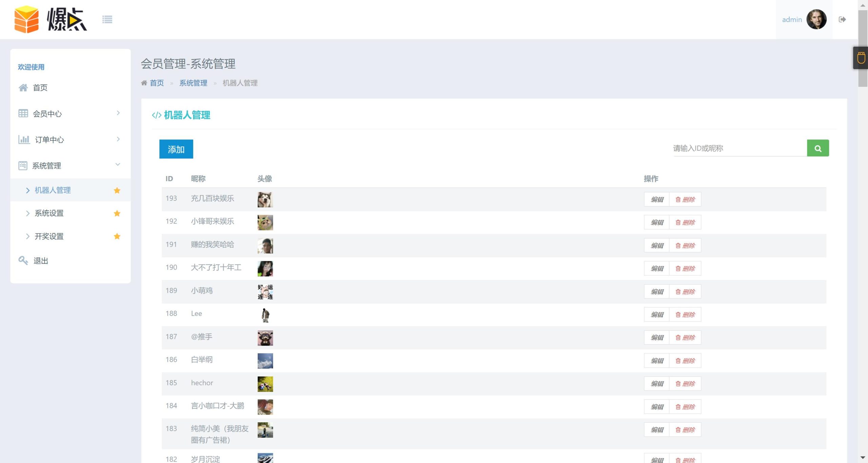Screen dimensions: 868x463
Task: Click the ID or nickname search field
Action: click(x=739, y=148)
